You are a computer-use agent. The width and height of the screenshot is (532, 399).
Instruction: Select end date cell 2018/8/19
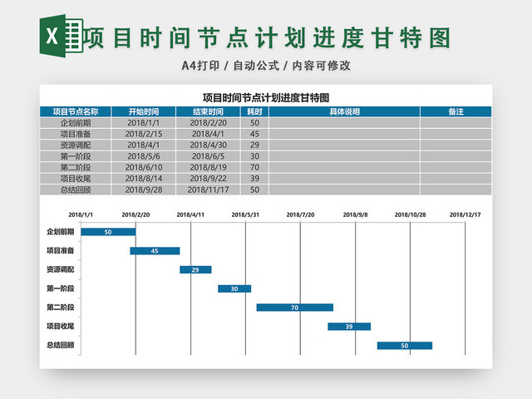(208, 168)
